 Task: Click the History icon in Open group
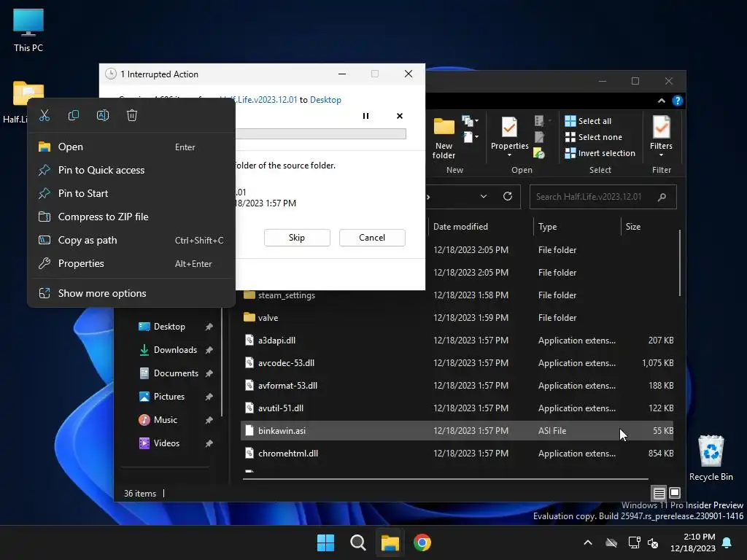point(539,153)
